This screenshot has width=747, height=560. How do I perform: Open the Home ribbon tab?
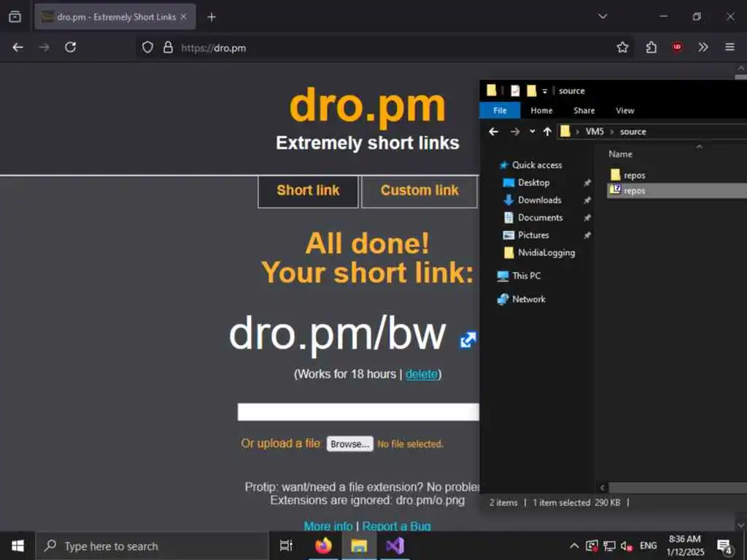(x=542, y=111)
